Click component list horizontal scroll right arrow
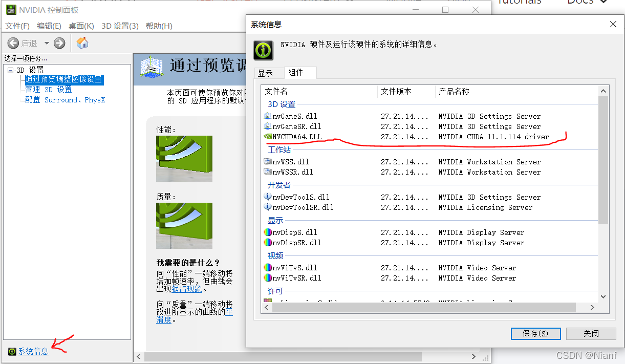Viewport: 625px width, 364px height. pyautogui.click(x=593, y=308)
